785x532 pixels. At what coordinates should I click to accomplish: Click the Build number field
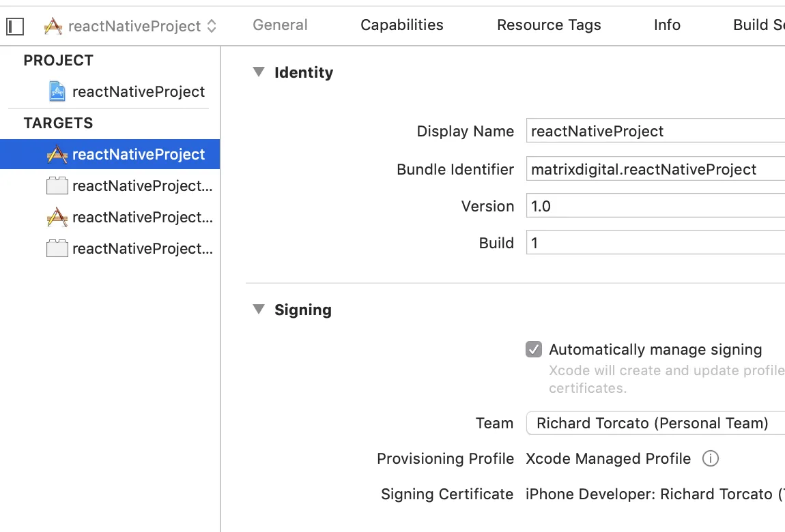655,243
